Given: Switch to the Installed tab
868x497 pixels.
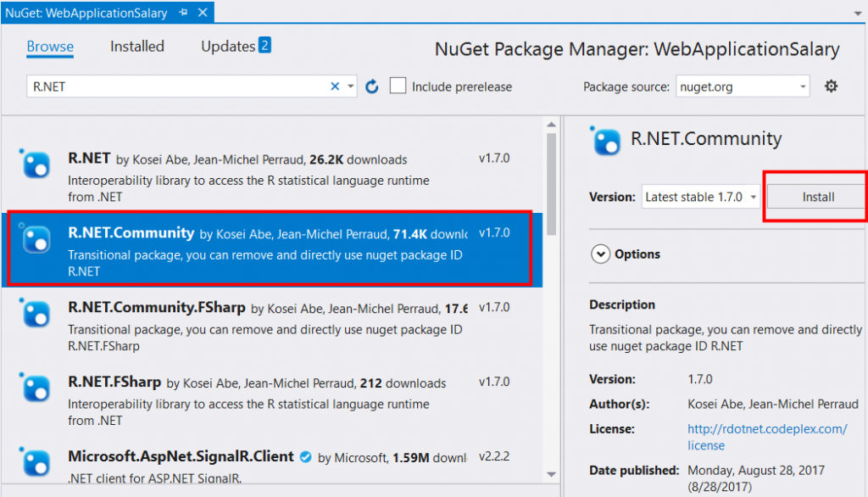Looking at the screenshot, I should [x=137, y=47].
